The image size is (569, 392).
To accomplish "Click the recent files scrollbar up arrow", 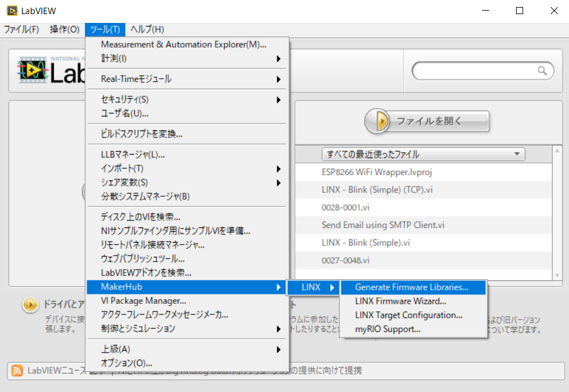I will pyautogui.click(x=557, y=150).
